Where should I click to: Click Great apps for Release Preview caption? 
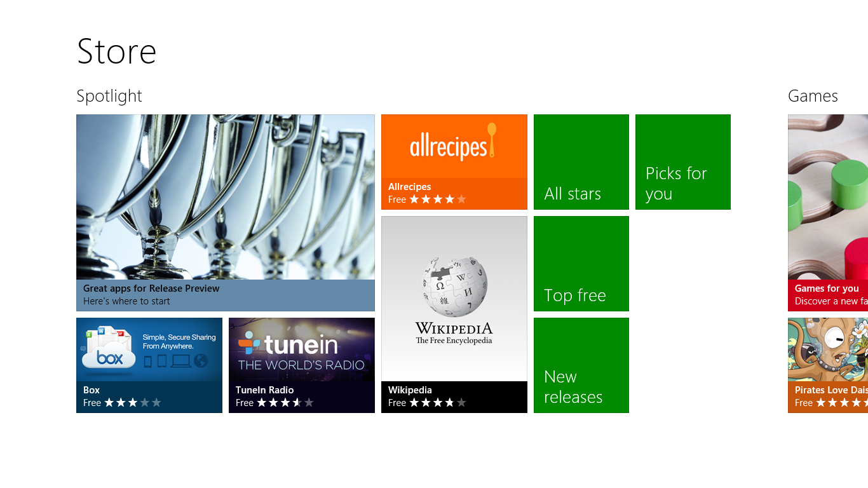(x=151, y=288)
